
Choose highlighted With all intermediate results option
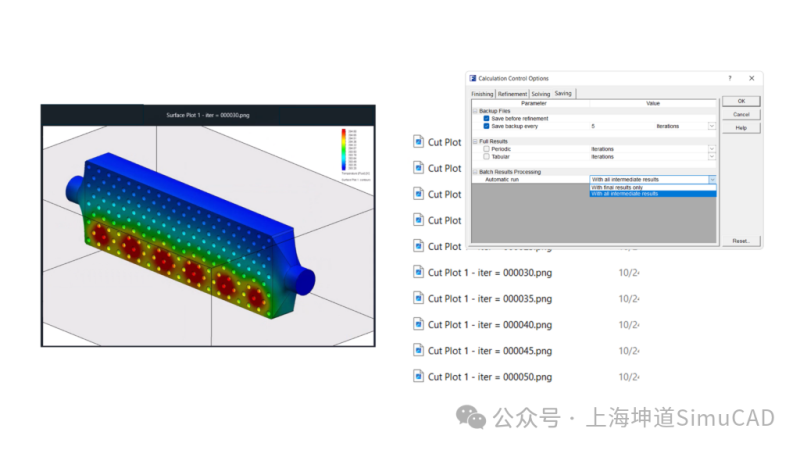(653, 194)
